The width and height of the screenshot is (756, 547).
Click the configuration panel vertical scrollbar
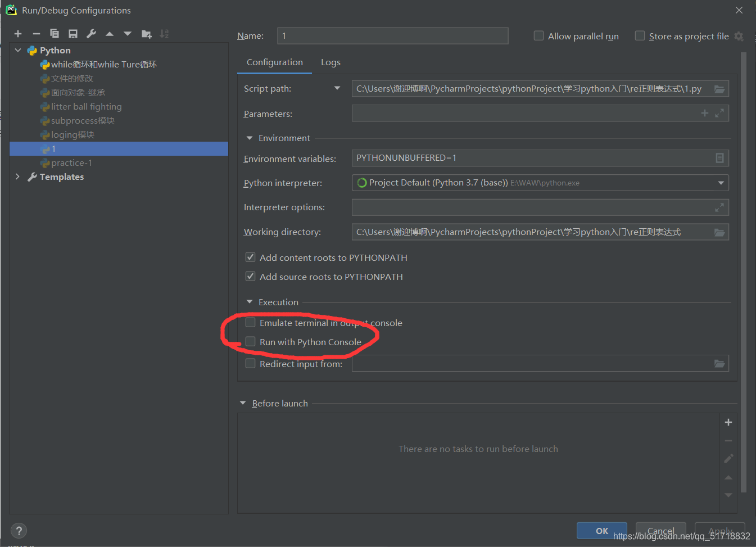pos(744,273)
